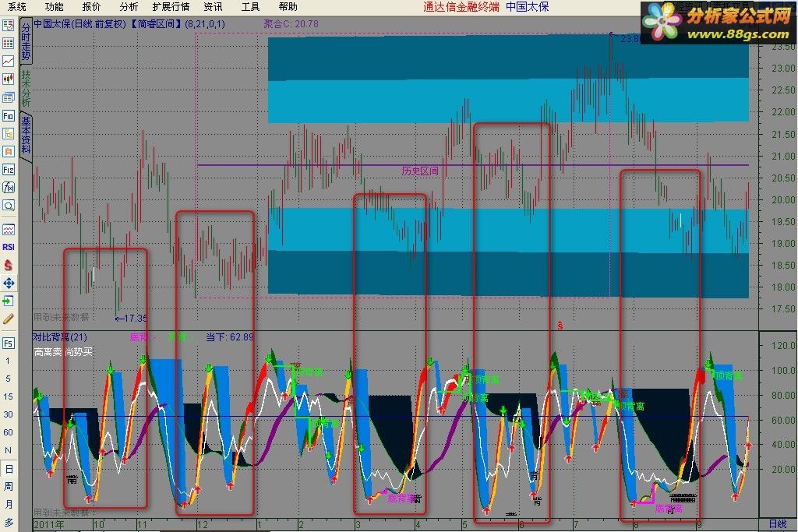
Task: Open the 报价 menu
Action: 92,6
